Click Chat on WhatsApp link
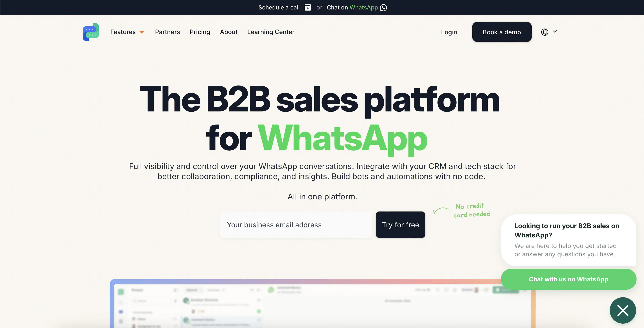644x328 pixels. 358,7
